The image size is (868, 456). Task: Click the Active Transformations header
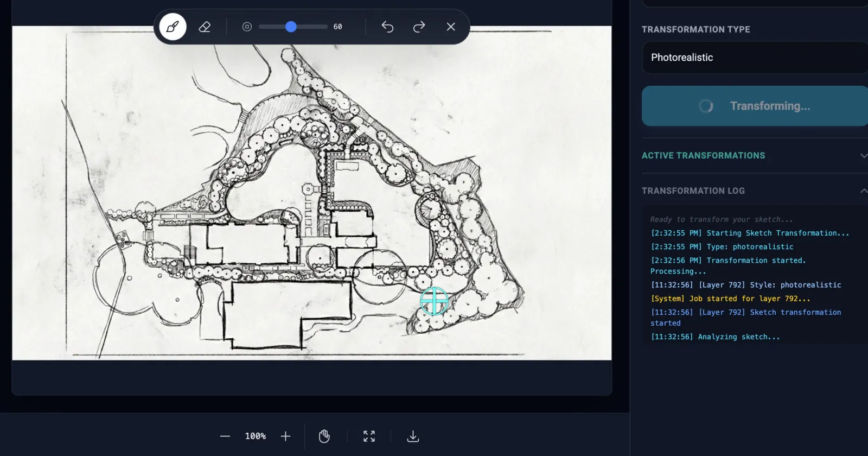[703, 156]
